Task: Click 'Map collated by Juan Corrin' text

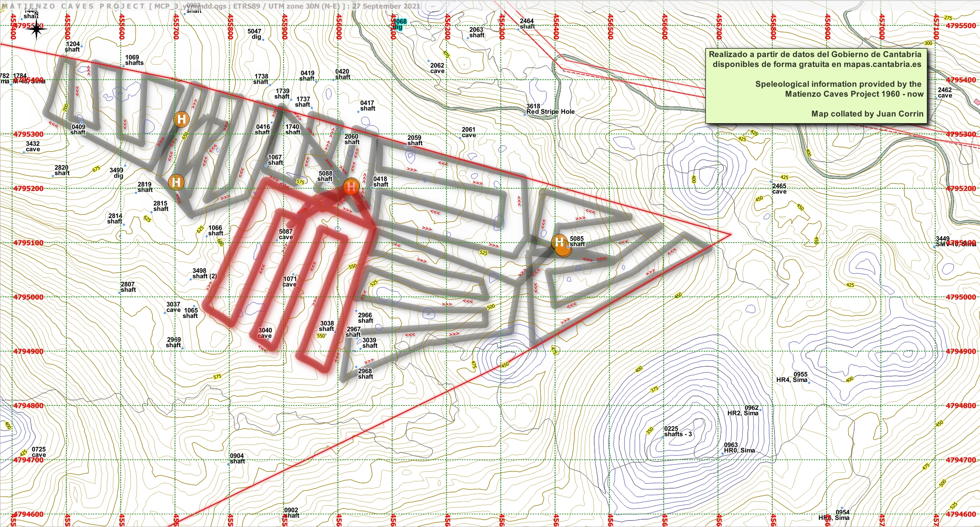Action: [867, 114]
